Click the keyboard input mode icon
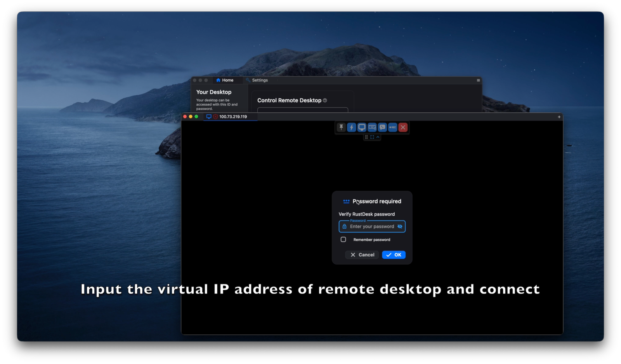 pos(372,127)
